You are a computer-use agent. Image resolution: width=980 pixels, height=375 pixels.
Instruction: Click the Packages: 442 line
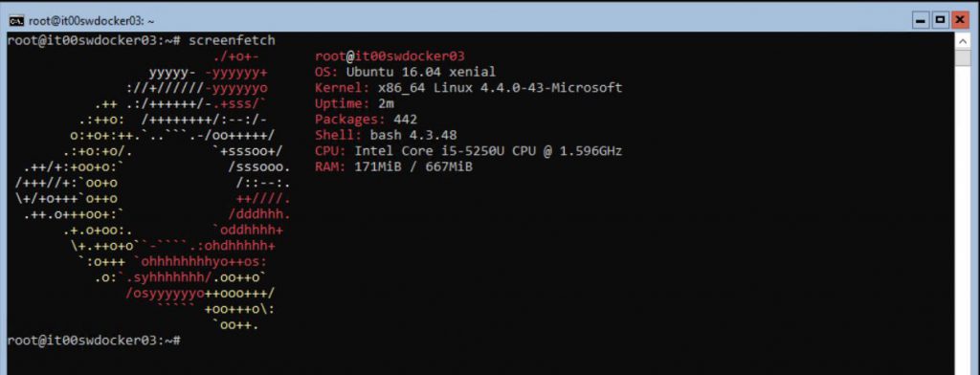click(x=366, y=120)
